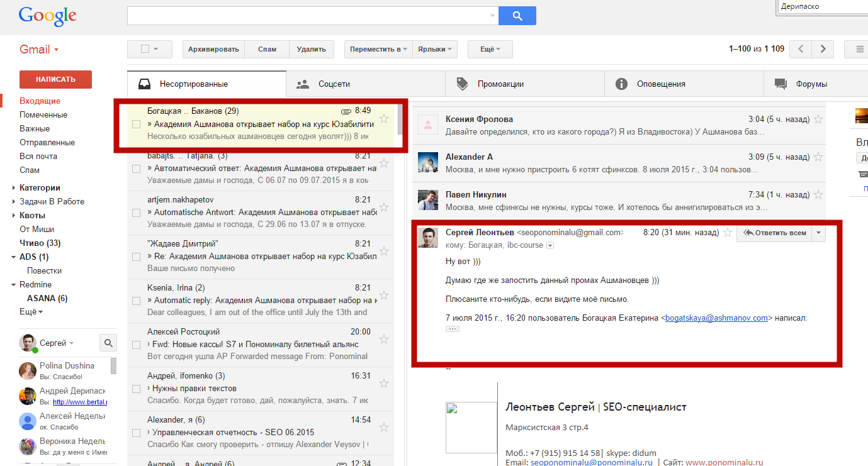Go to the previous page of emails
The width and height of the screenshot is (868, 466).
coord(801,49)
